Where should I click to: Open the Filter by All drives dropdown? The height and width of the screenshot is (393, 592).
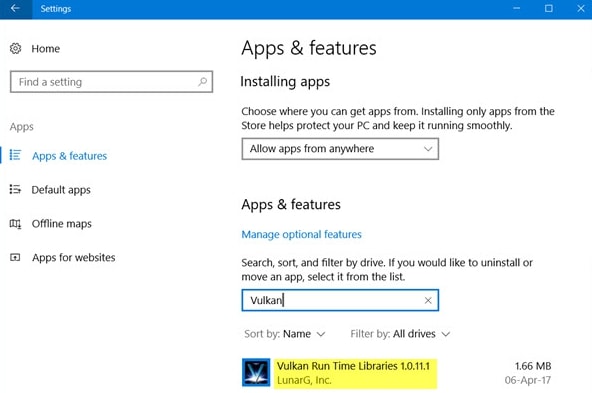tap(400, 334)
